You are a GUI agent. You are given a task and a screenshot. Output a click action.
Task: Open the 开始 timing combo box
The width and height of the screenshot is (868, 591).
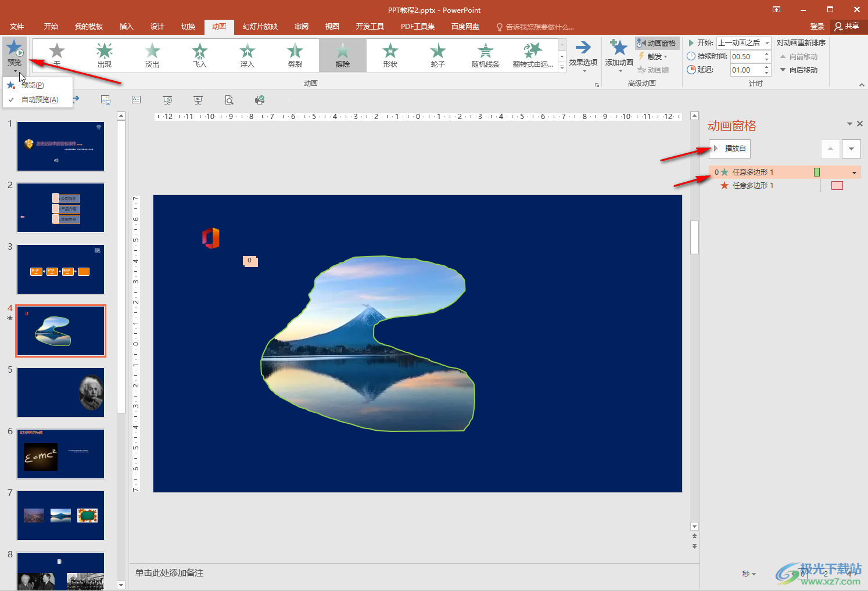coord(743,43)
